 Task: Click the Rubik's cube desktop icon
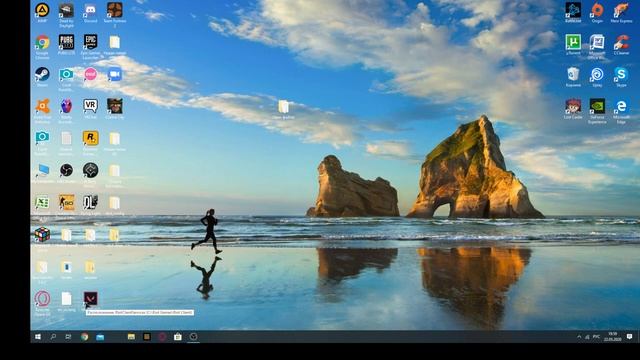(42, 235)
